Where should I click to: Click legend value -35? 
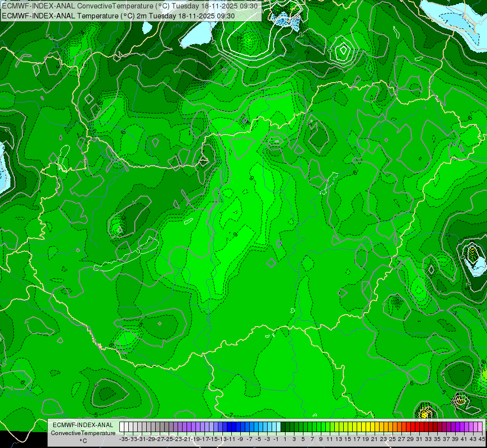click(x=123, y=439)
